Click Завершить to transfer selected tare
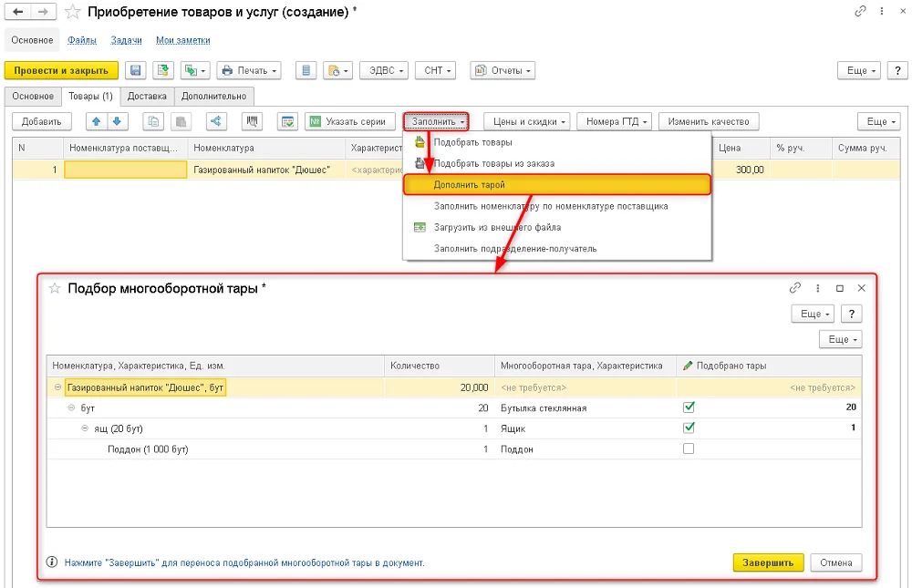Screen dimensions: 912x588 [768, 562]
